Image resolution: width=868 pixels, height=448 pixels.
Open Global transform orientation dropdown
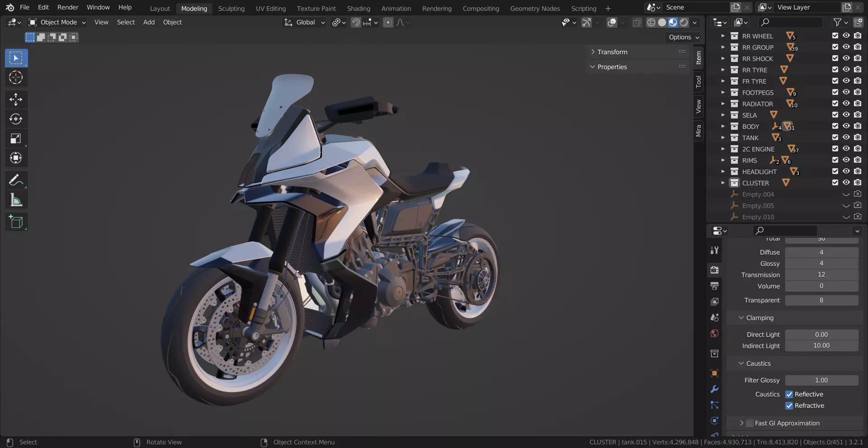tap(304, 22)
